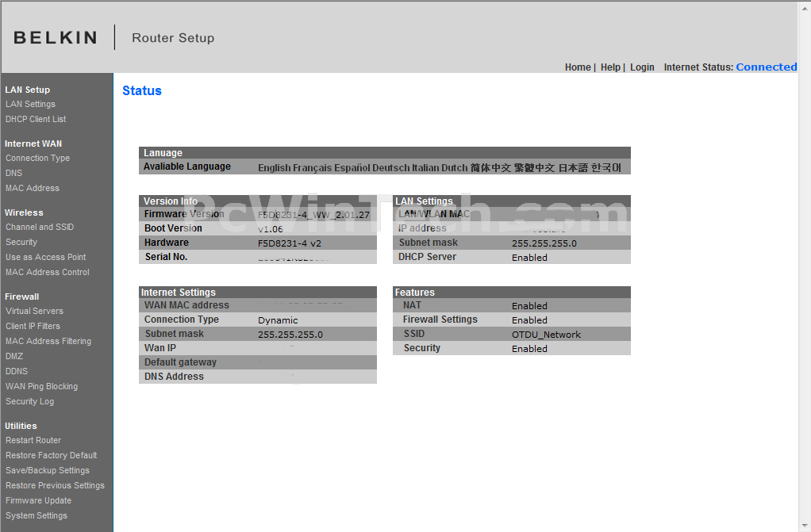Click the LAN Setup section heading
Image resolution: width=811 pixels, height=532 pixels.
28,90
